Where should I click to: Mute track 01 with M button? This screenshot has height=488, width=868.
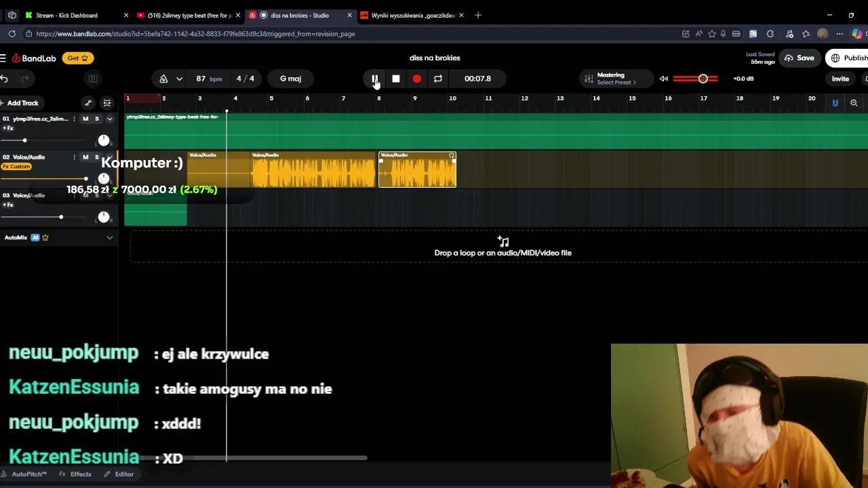click(85, 119)
